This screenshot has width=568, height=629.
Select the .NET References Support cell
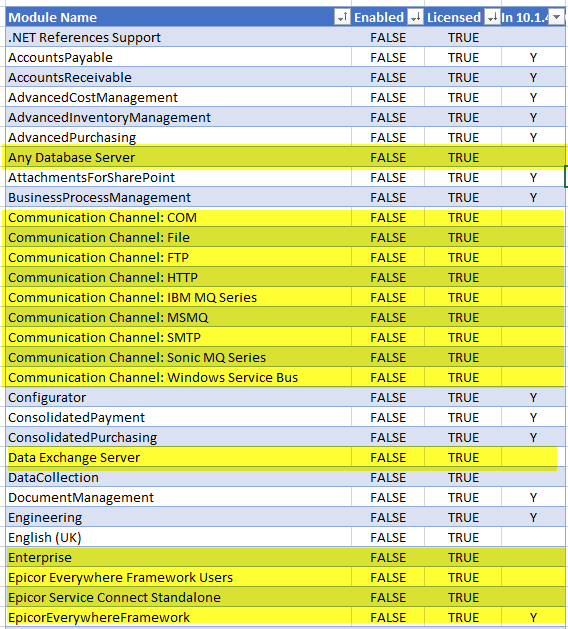179,37
